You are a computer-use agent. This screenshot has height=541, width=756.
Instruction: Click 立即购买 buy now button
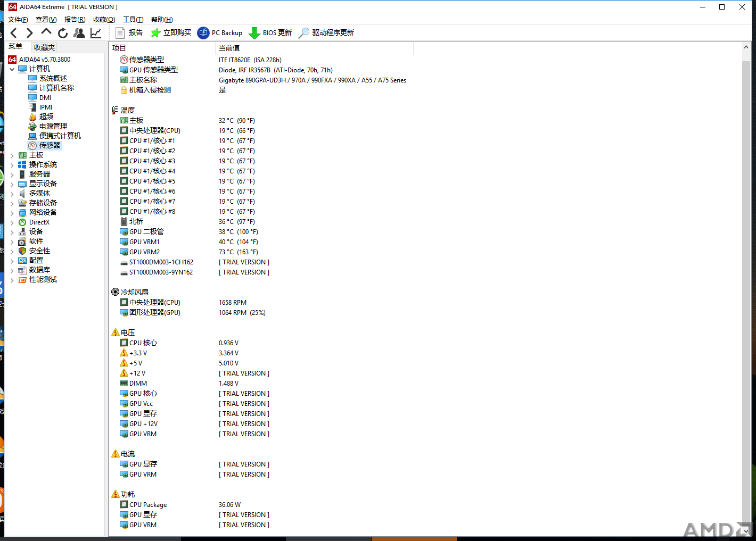(171, 33)
